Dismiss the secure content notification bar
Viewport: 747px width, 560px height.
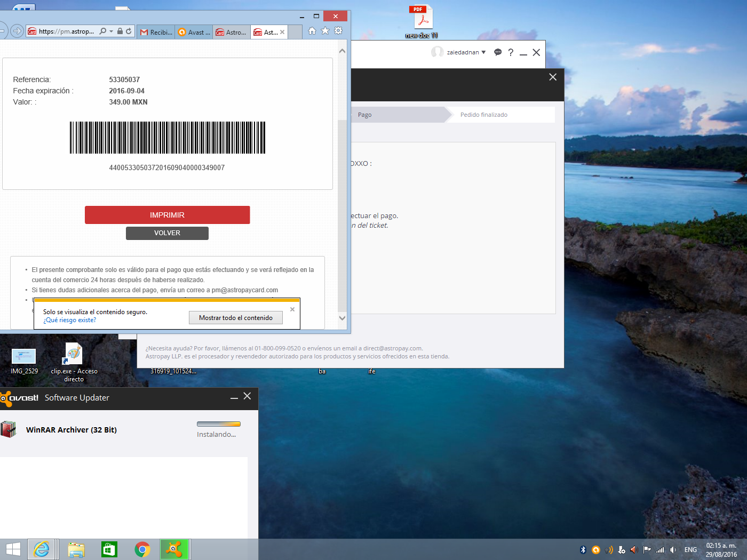click(292, 309)
